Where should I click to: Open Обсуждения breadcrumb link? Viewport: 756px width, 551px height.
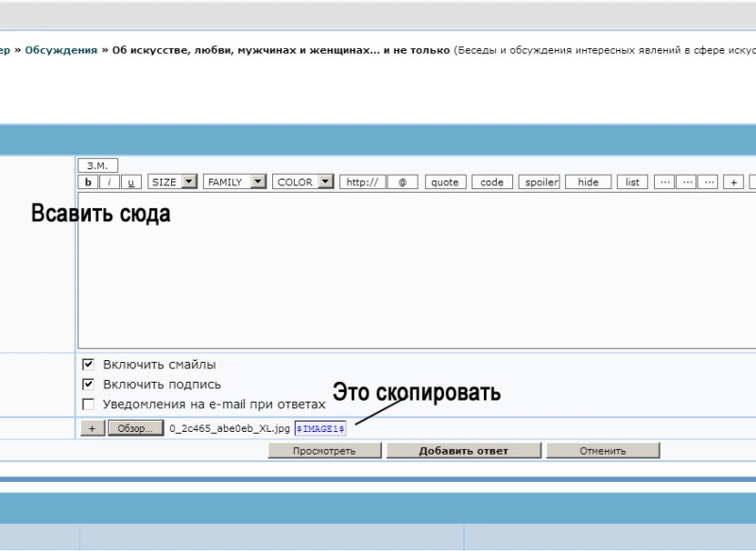60,50
